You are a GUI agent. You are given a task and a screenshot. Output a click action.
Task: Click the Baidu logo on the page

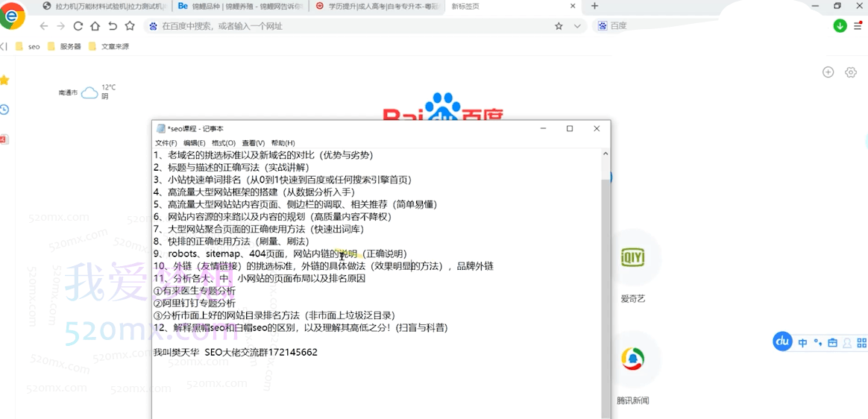pos(443,108)
